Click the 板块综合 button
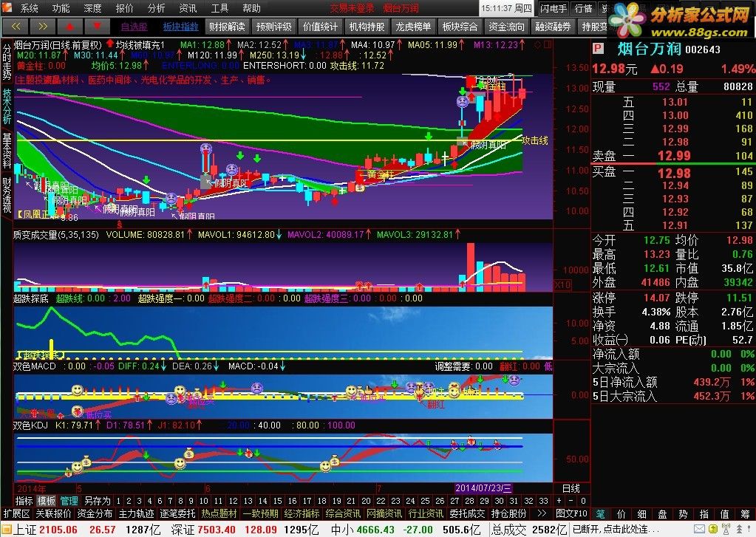This screenshot has height=537, width=756. click(460, 27)
